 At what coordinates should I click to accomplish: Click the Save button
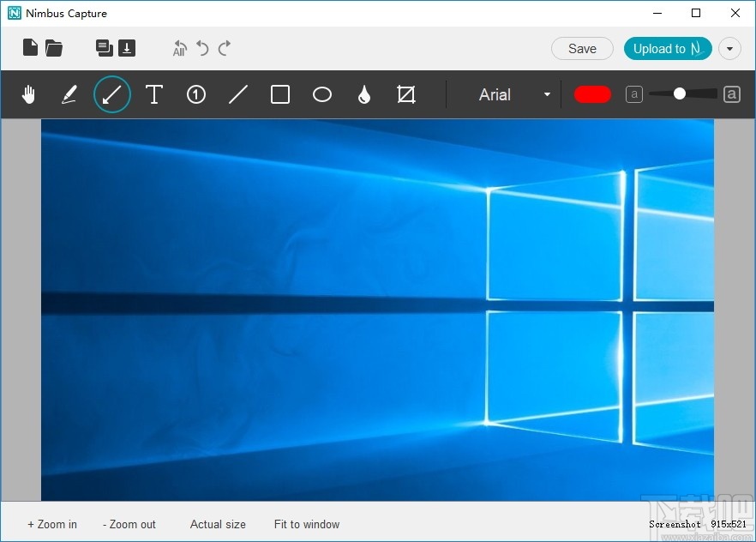click(582, 48)
